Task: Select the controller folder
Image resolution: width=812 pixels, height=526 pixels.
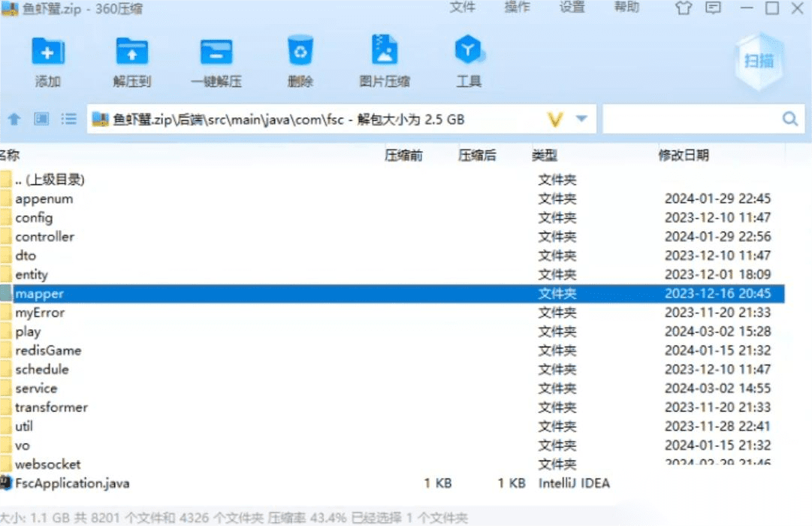Action: click(392, 236)
